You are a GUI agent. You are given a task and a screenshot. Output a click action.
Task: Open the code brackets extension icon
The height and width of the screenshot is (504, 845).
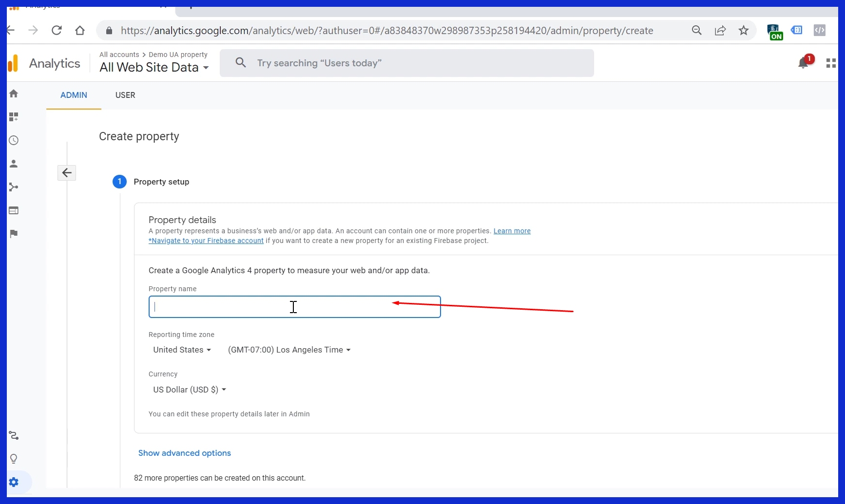click(820, 30)
